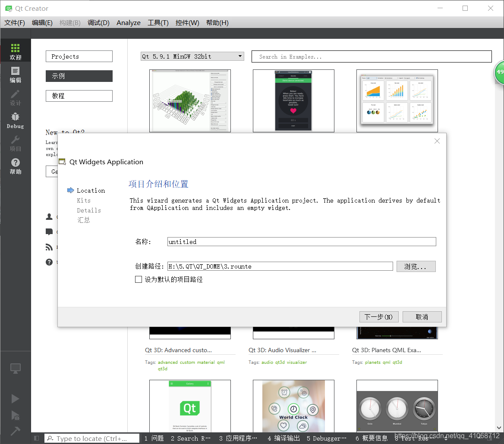The width and height of the screenshot is (504, 444).
Task: Open the 帮助(H) menu
Action: (x=217, y=23)
